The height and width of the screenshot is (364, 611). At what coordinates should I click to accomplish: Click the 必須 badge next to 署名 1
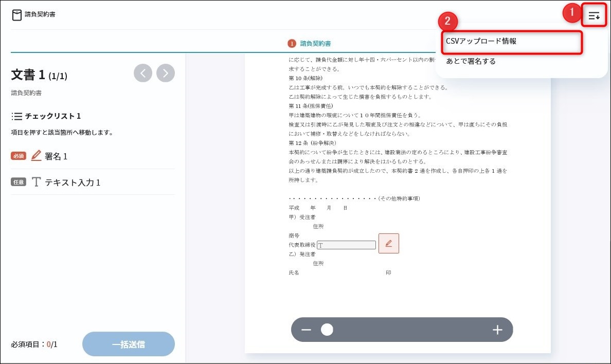tap(19, 156)
